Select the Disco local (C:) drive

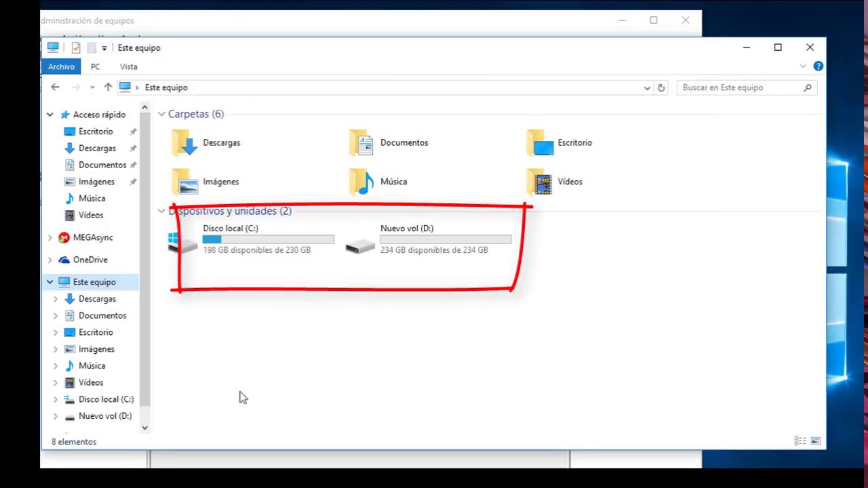[251, 239]
